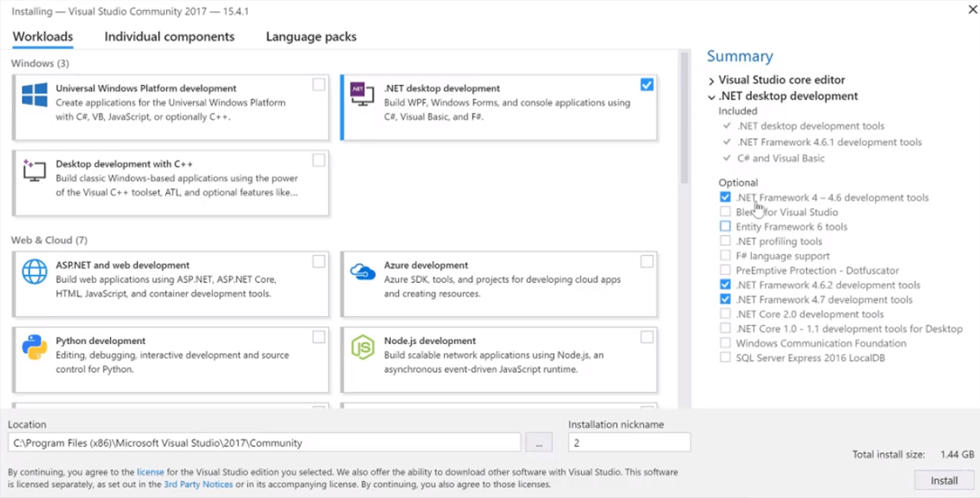Uncheck .NET Framework 4 – 4.6 development tools

click(725, 197)
